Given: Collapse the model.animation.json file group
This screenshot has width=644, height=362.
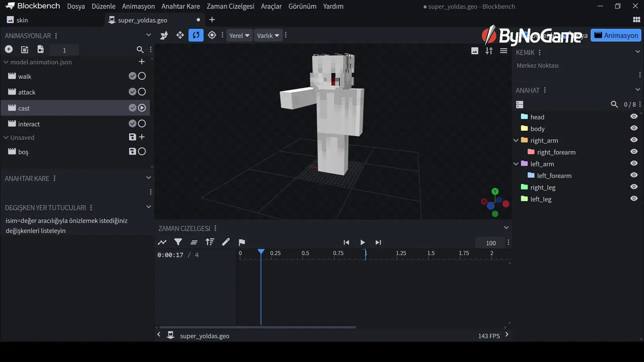Looking at the screenshot, I should tap(6, 62).
